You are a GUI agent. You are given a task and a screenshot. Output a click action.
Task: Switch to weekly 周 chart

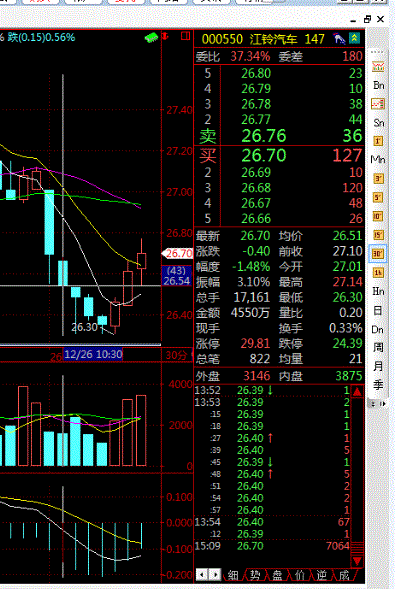tap(378, 347)
